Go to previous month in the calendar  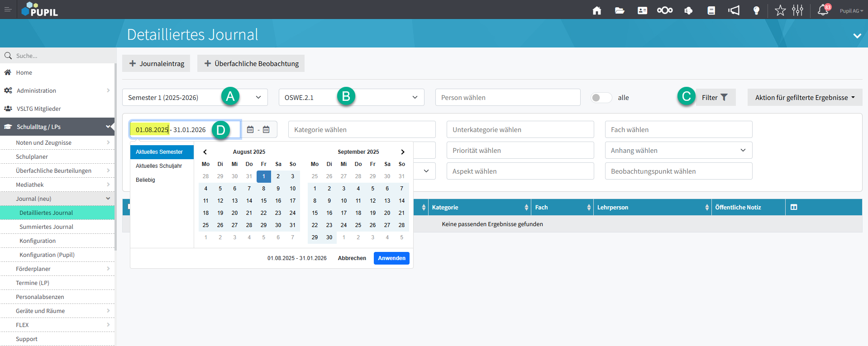tap(205, 152)
